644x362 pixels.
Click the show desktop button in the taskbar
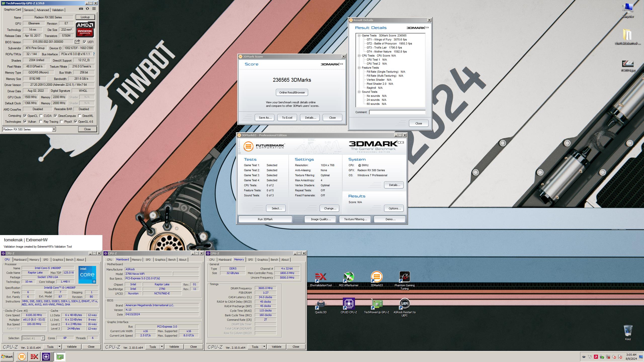(641, 357)
